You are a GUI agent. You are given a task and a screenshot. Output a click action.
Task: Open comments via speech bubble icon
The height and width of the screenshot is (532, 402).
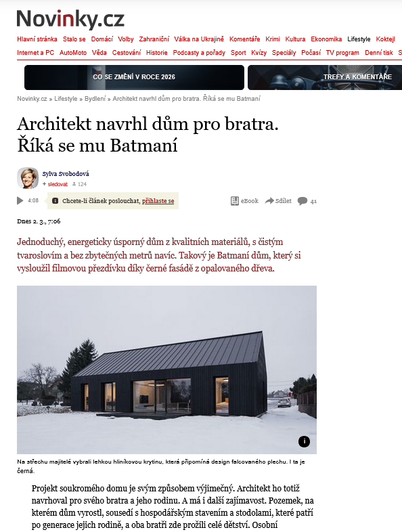[x=303, y=201]
